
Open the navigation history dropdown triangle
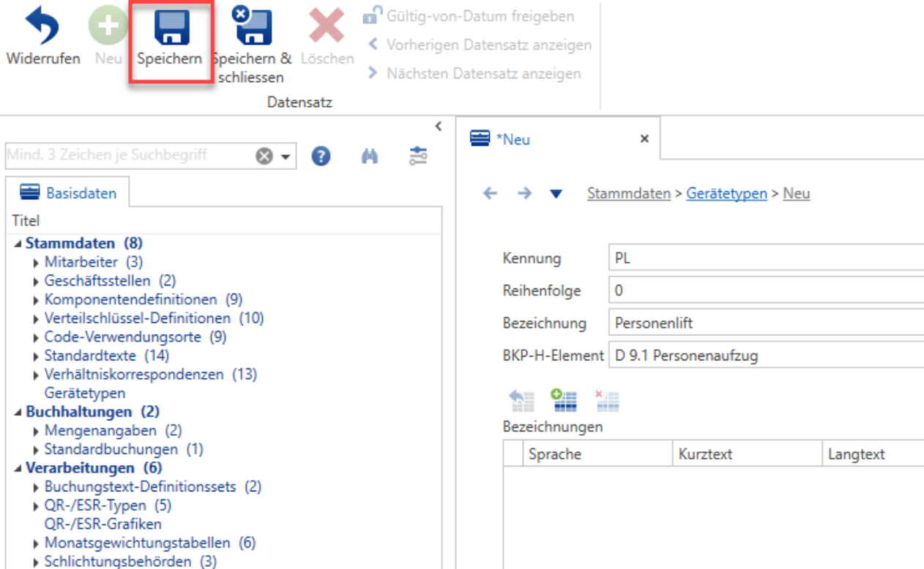tap(556, 194)
